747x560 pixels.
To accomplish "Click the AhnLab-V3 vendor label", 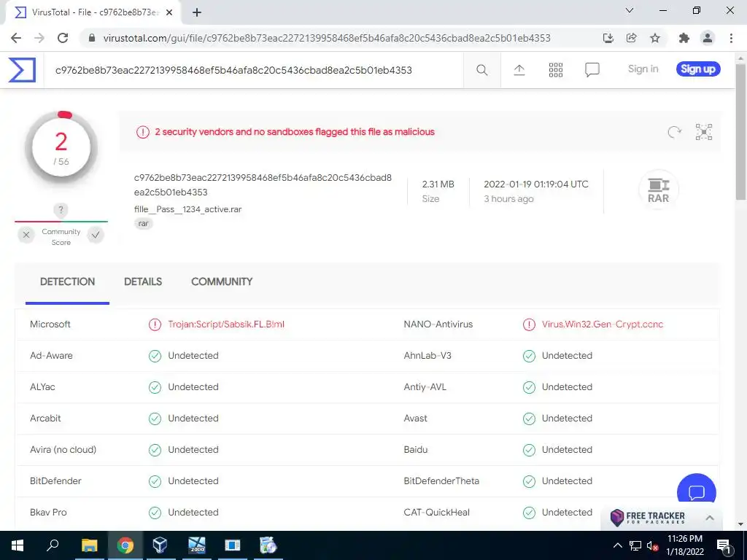I will pyautogui.click(x=427, y=356).
